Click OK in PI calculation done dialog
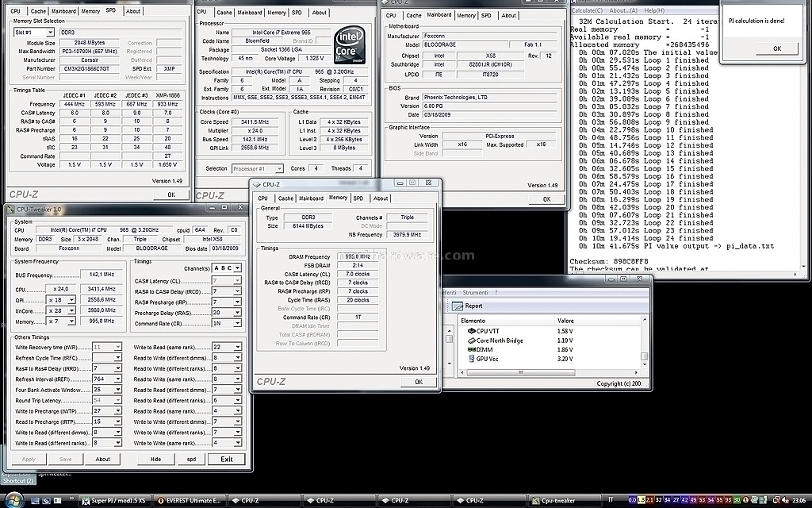Viewport: 812px width, 508px height. tap(777, 48)
